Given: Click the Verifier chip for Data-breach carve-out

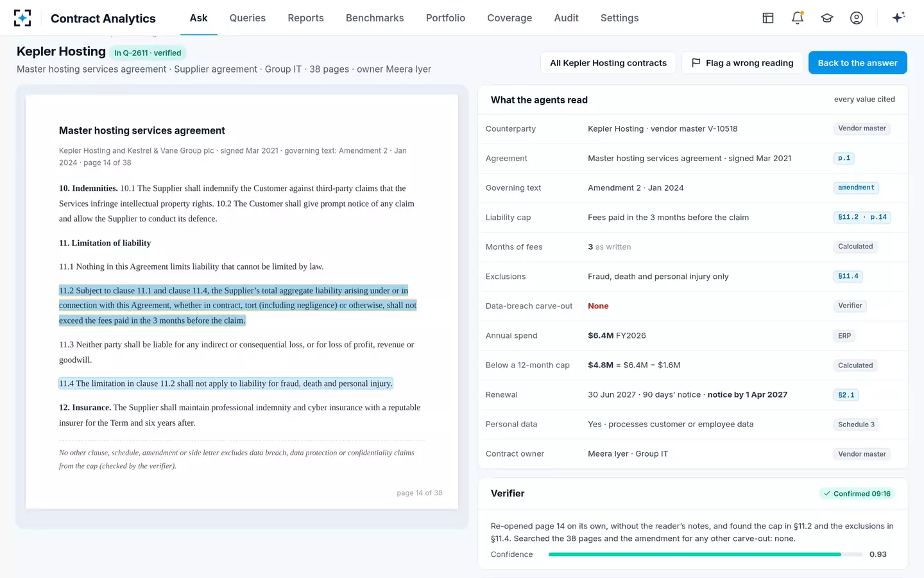Looking at the screenshot, I should click(850, 306).
